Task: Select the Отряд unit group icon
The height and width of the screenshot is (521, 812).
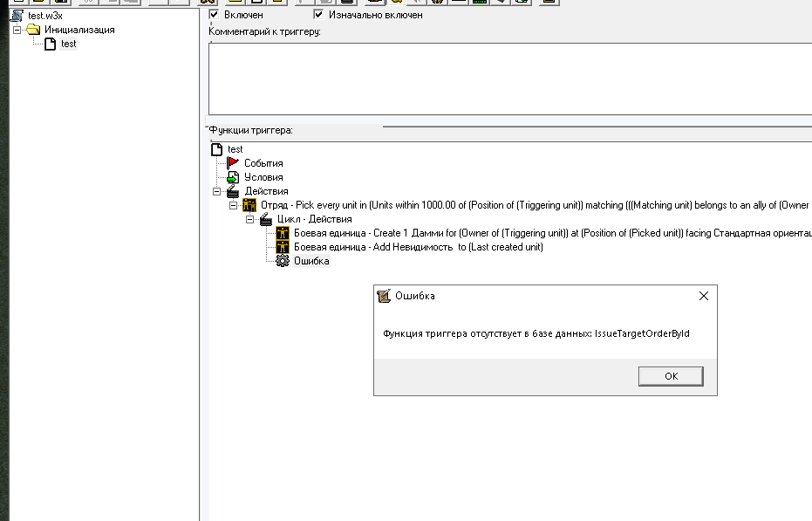Action: 249,205
